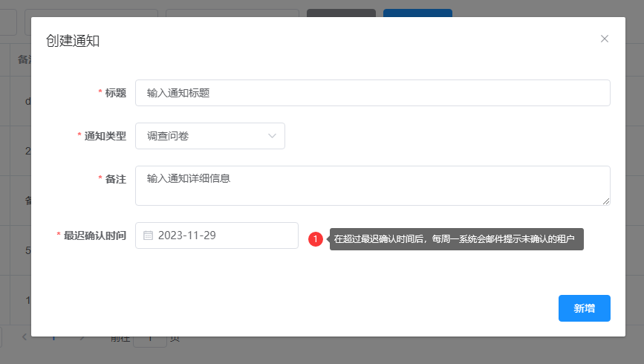Click the chevron arrow of 通知类型 select
The height and width of the screenshot is (364, 644).
coord(272,136)
